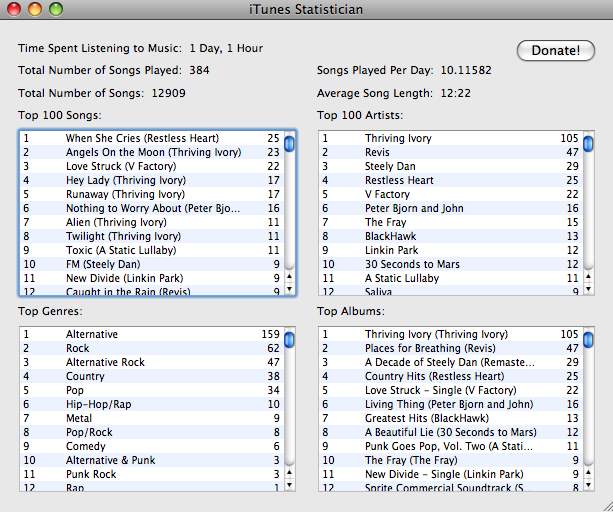Screen dimensions: 613x512
Task: Select album Punk Goes Pop, Vol. Two
Action: pos(451,446)
